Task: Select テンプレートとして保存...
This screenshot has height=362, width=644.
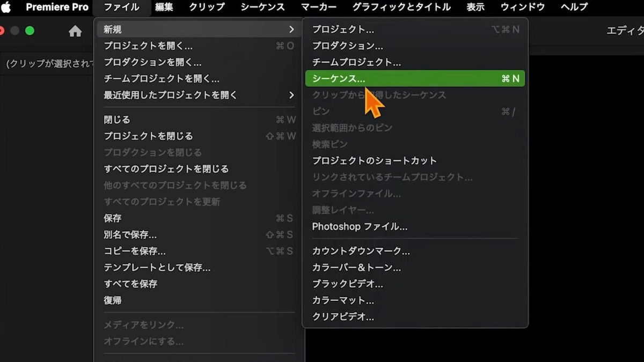Action: coord(199,268)
